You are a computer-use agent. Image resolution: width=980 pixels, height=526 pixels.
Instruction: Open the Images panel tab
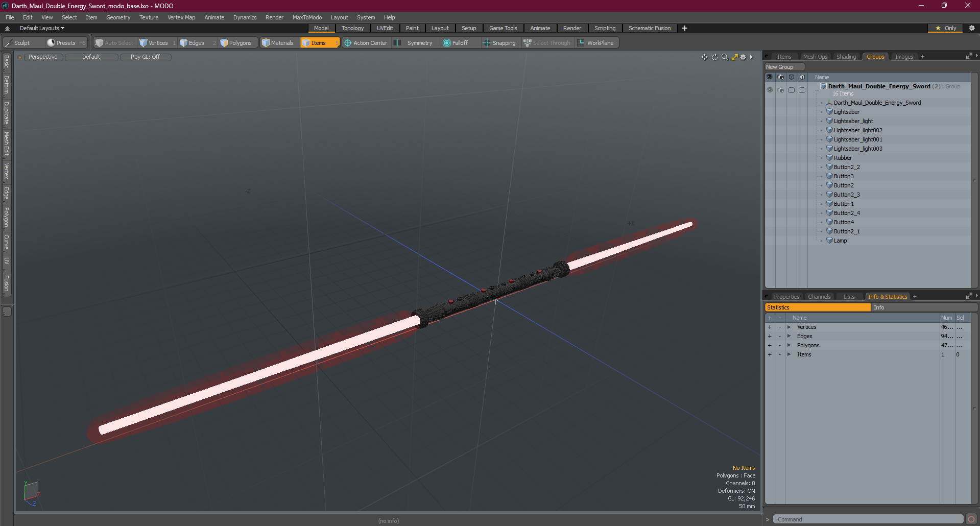[x=904, y=57]
